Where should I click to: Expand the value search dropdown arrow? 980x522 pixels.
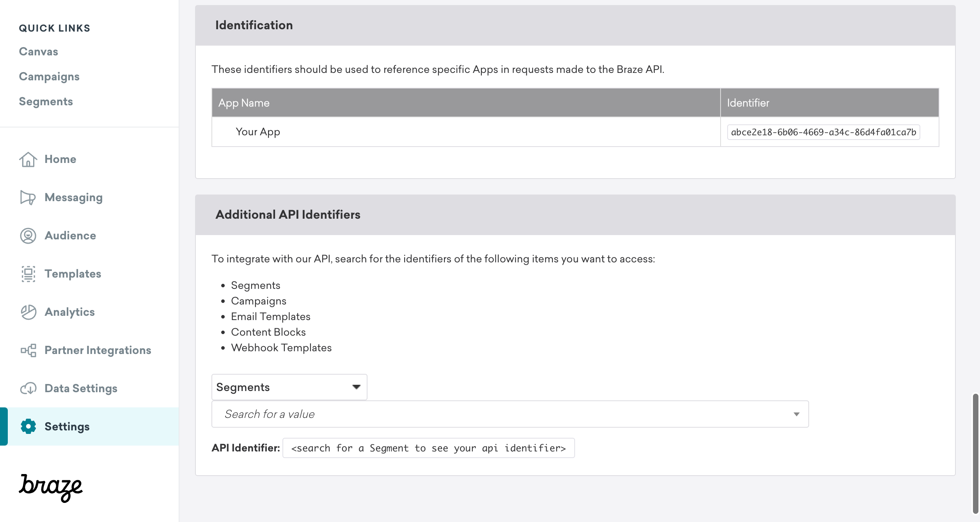796,414
